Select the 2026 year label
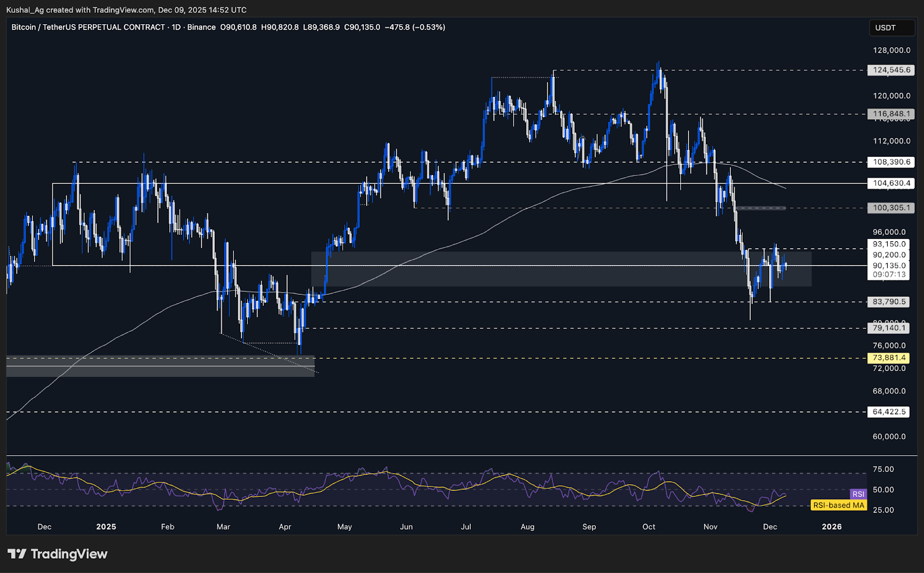 point(832,527)
